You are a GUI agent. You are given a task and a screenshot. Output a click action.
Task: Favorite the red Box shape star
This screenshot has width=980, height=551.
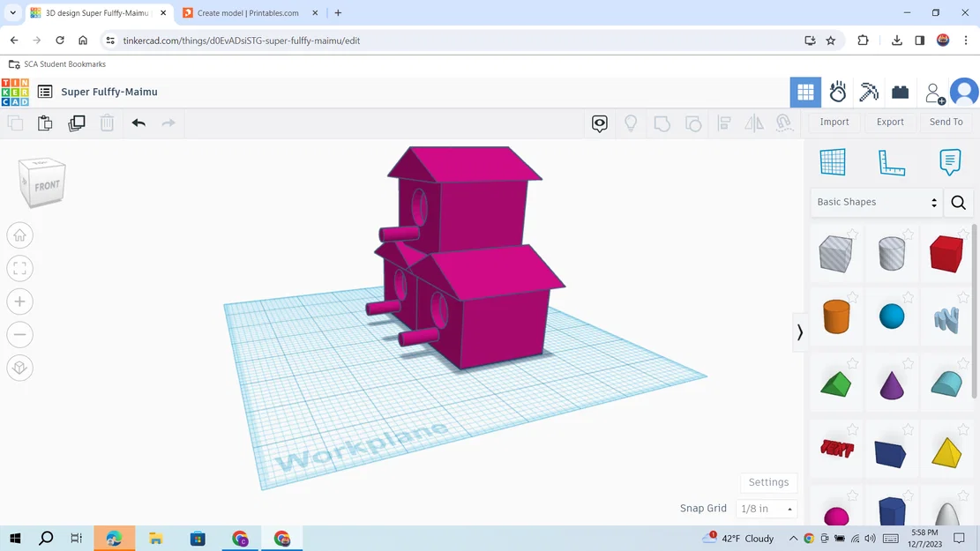point(964,234)
